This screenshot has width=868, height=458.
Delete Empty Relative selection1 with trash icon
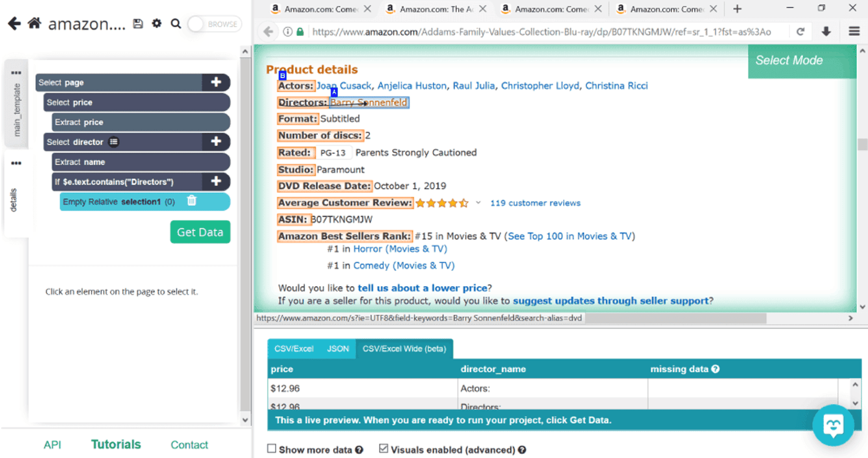coord(192,201)
